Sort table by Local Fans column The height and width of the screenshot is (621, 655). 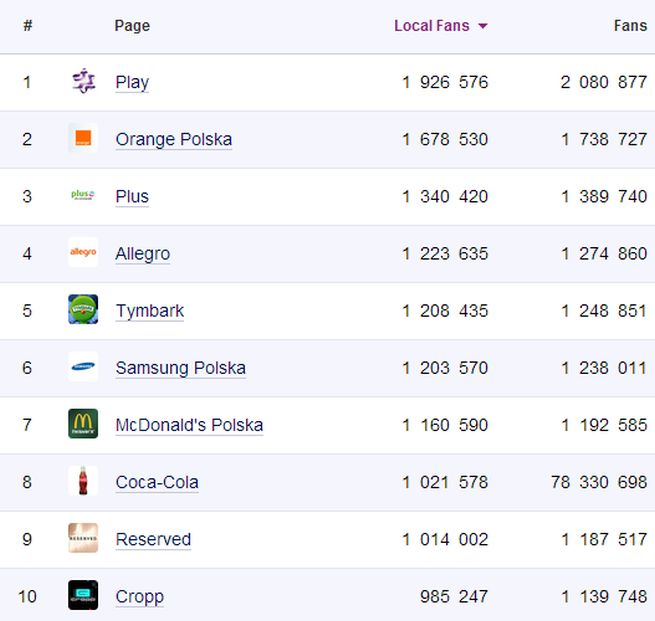tap(431, 26)
